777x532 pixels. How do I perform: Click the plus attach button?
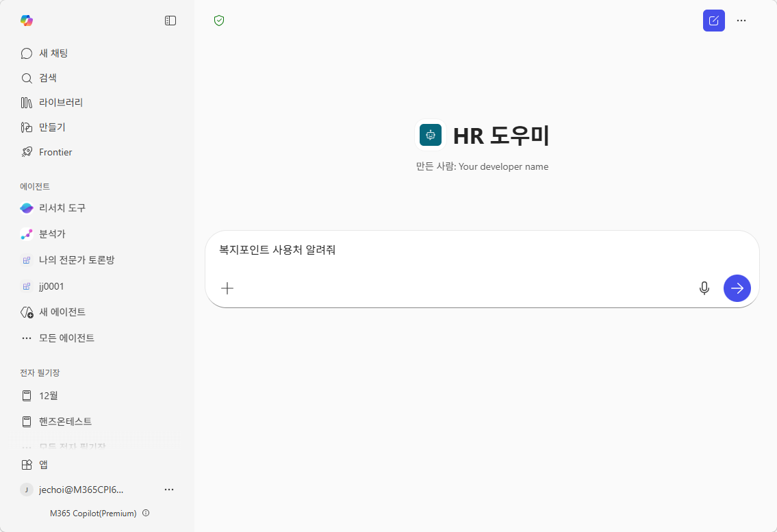coord(227,288)
